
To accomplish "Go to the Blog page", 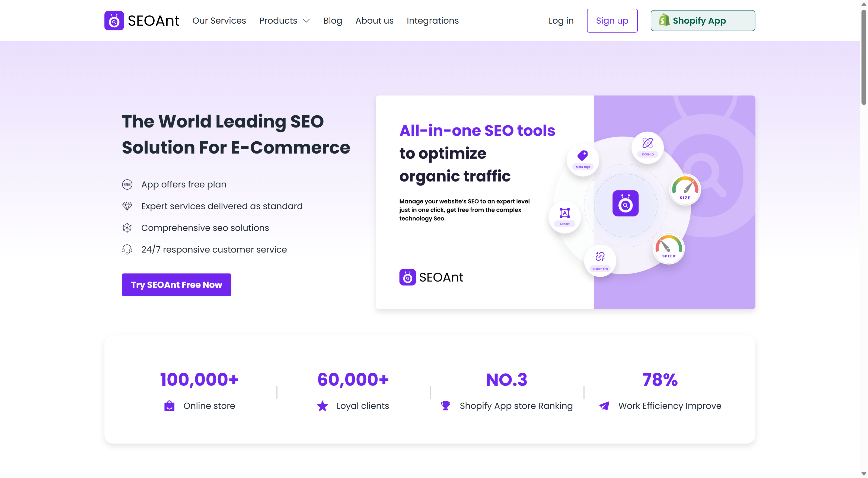I will [x=333, y=21].
